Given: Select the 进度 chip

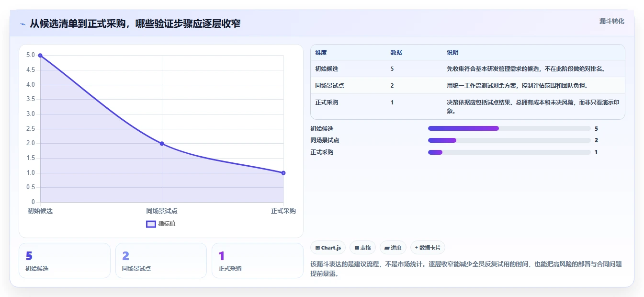Looking at the screenshot, I should 393,248.
